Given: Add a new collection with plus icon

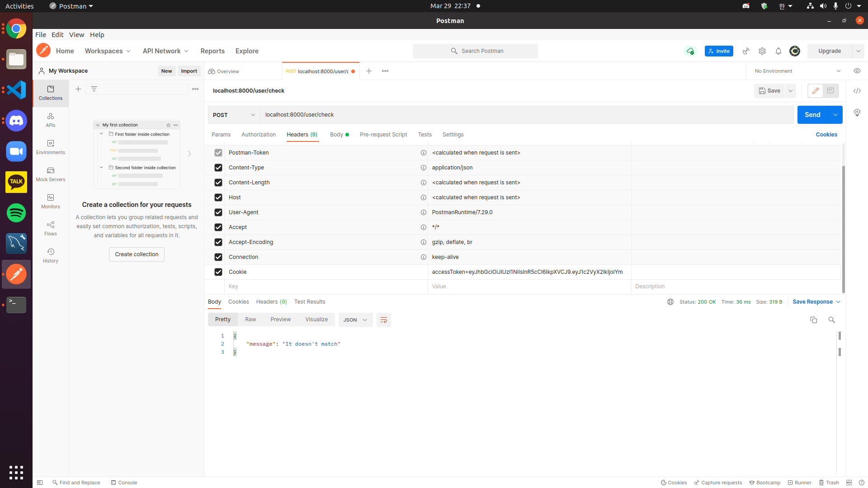Looking at the screenshot, I should point(78,89).
